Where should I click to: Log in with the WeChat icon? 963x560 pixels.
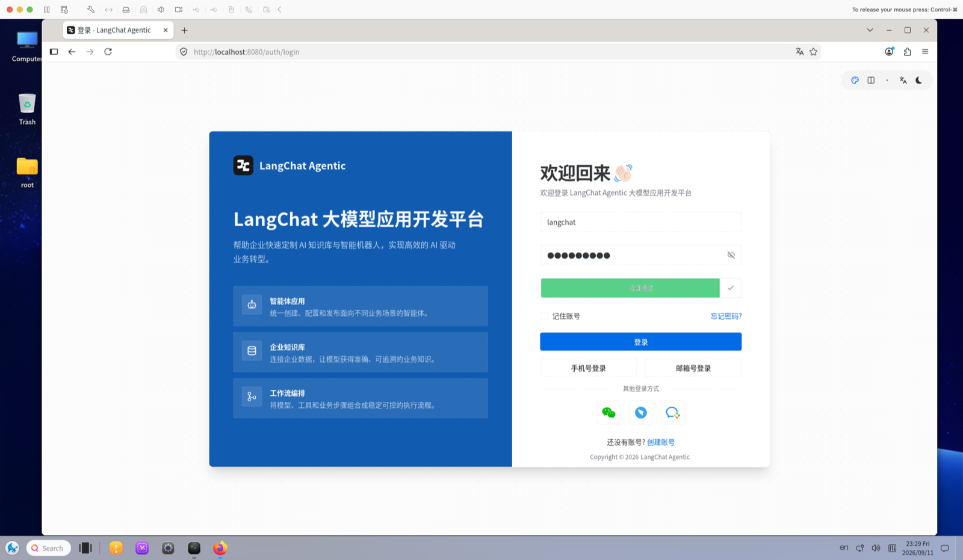pyautogui.click(x=608, y=413)
